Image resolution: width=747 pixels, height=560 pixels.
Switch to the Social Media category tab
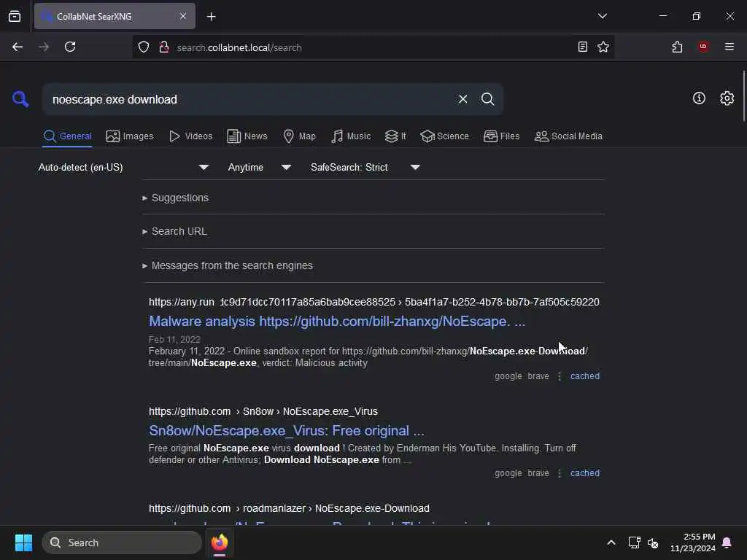click(568, 136)
